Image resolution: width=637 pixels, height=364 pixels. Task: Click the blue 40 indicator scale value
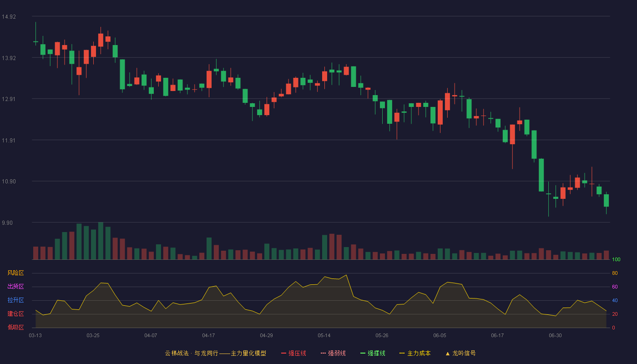615,300
